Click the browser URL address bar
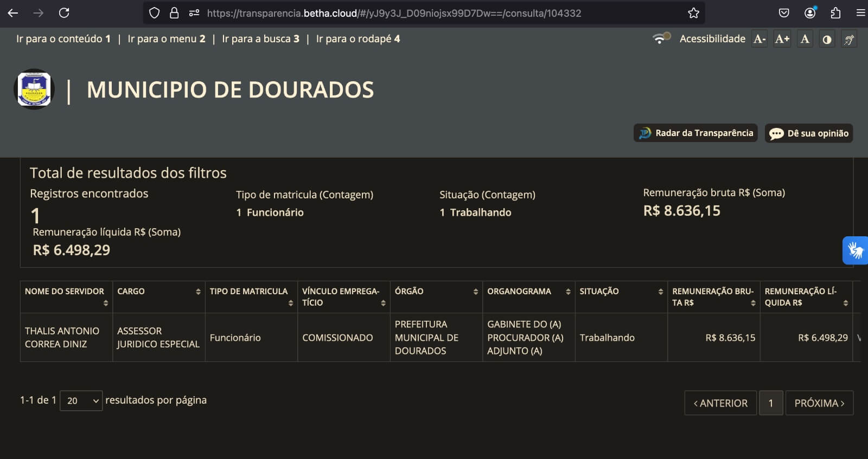 click(x=393, y=13)
